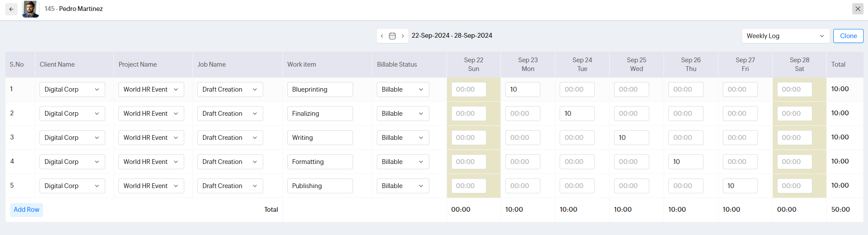Click the Blueprinting work item field
This screenshot has width=868, height=235.
coord(320,89)
